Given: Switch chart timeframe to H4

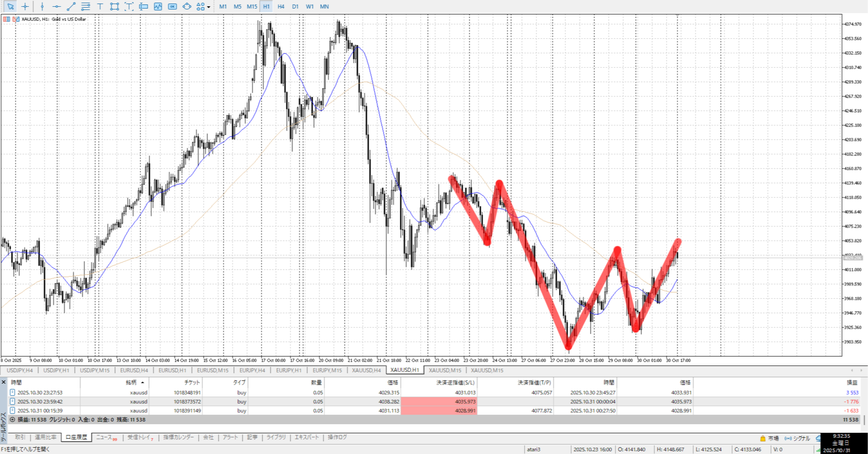Looking at the screenshot, I should [x=281, y=6].
